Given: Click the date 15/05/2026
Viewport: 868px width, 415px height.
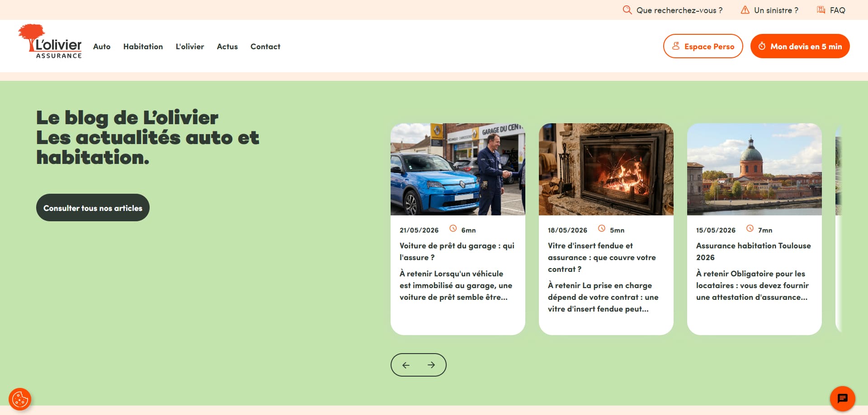Looking at the screenshot, I should click(x=716, y=230).
